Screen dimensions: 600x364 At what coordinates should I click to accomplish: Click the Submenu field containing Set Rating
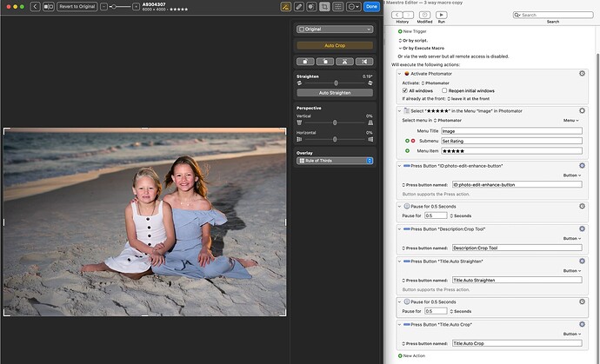[x=511, y=141]
